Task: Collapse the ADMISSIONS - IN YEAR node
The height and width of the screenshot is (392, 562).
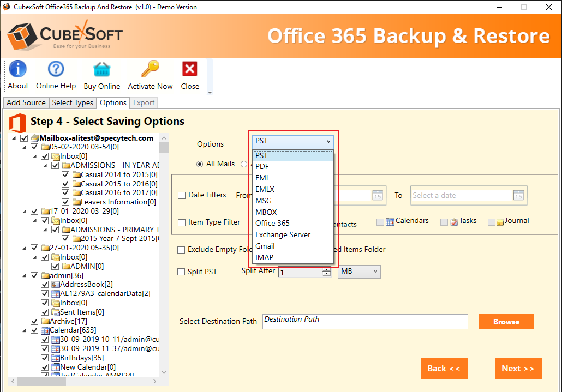Action: (x=45, y=166)
